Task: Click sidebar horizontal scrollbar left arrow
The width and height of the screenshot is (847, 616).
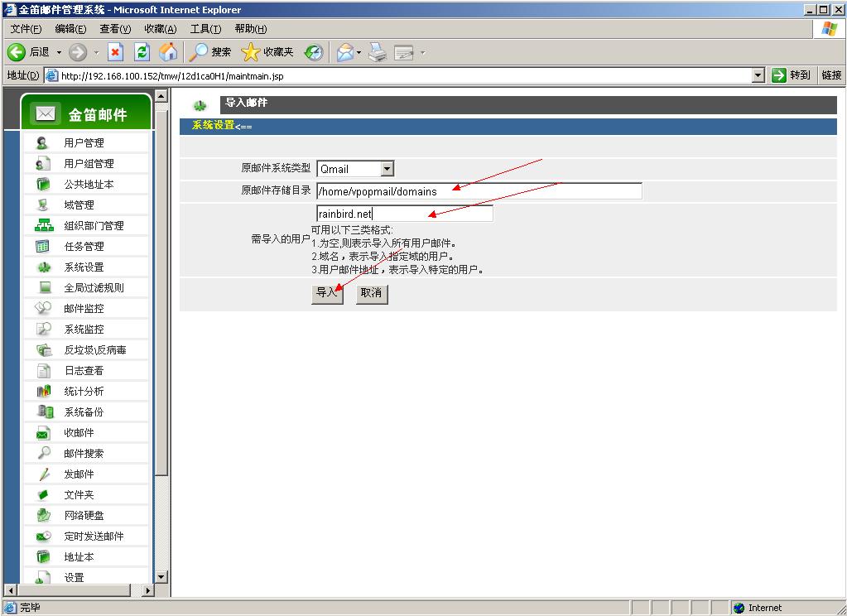Action: pos(10,590)
